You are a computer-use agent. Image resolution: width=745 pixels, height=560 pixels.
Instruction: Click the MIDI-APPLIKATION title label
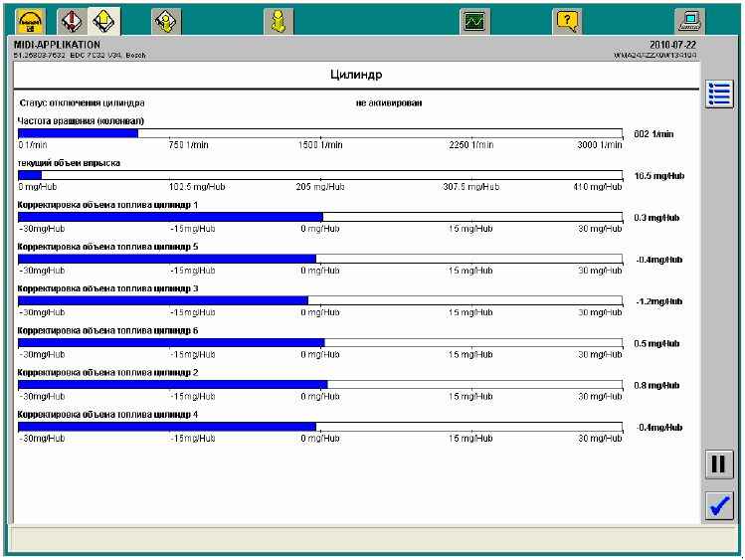[x=57, y=45]
